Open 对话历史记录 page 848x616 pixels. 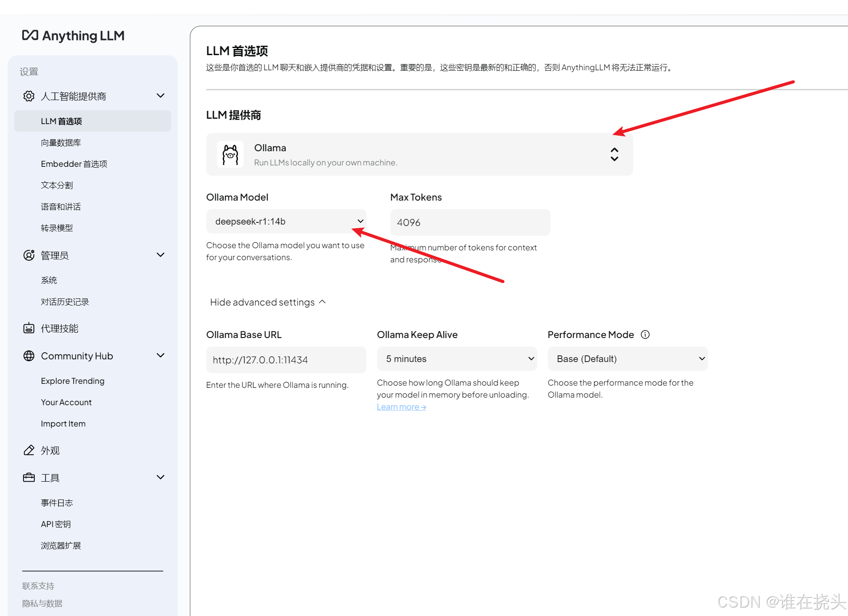pyautogui.click(x=65, y=302)
